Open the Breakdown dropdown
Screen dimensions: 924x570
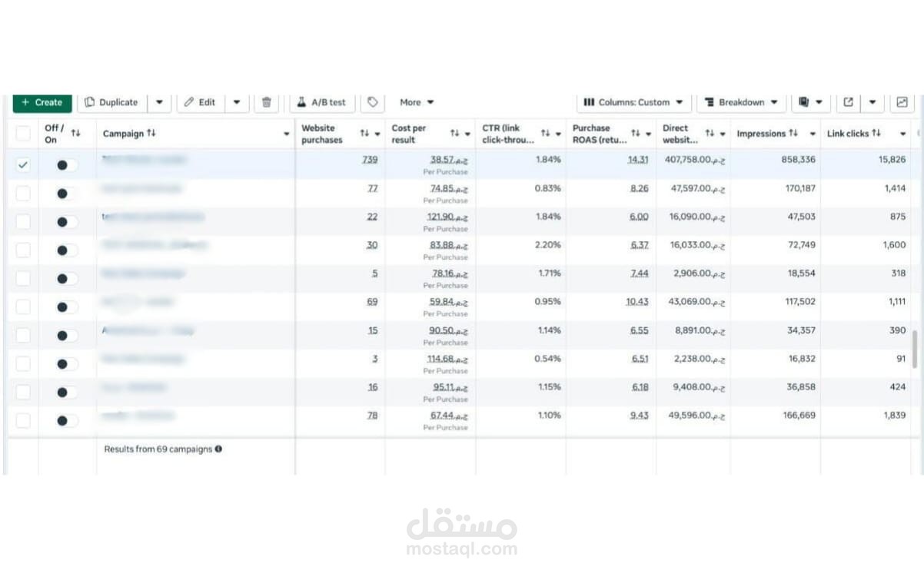(x=742, y=102)
